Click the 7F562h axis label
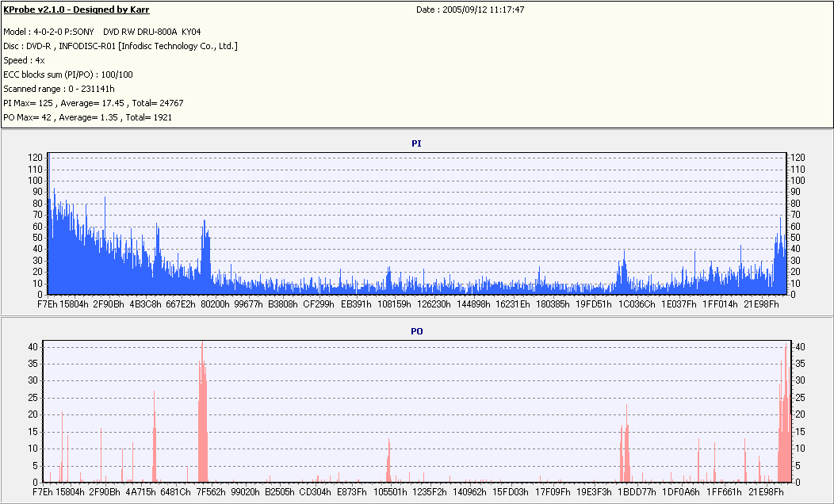This screenshot has height=504, width=834. [x=211, y=492]
